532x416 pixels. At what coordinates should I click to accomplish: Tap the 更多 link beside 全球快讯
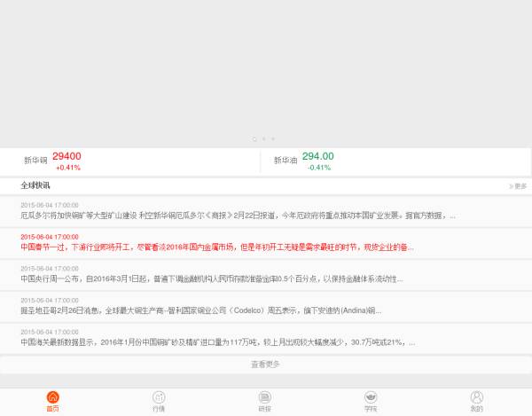(x=518, y=186)
